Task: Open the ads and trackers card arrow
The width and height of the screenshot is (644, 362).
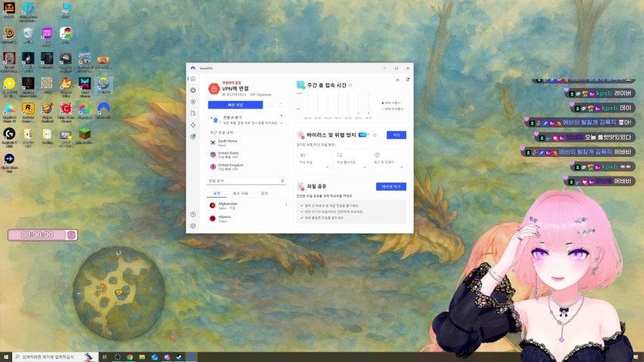Action: pyautogui.click(x=401, y=167)
